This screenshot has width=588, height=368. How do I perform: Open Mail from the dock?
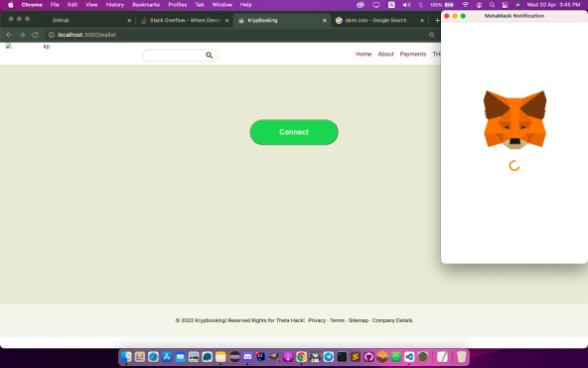coord(181,356)
